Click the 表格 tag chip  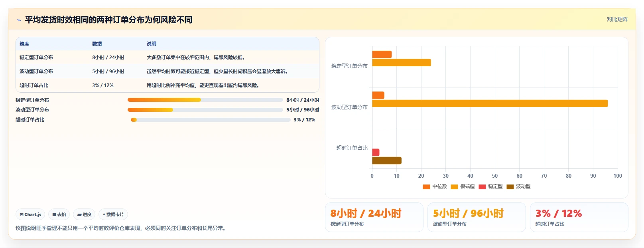(x=59, y=214)
